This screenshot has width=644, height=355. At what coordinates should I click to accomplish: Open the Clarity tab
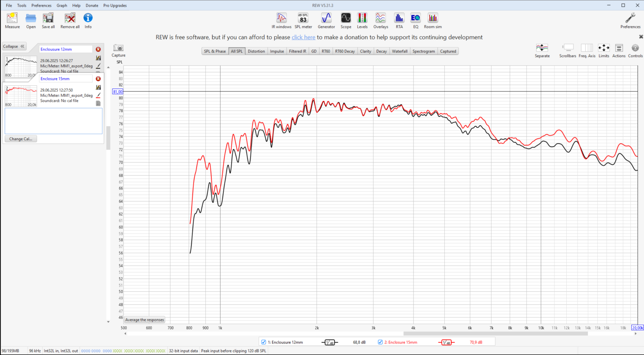click(365, 51)
